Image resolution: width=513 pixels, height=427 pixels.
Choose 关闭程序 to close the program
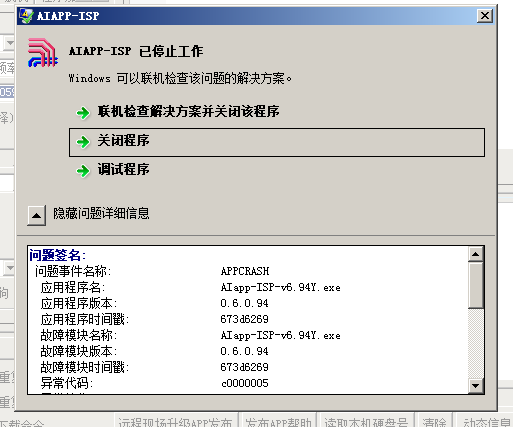tap(277, 142)
